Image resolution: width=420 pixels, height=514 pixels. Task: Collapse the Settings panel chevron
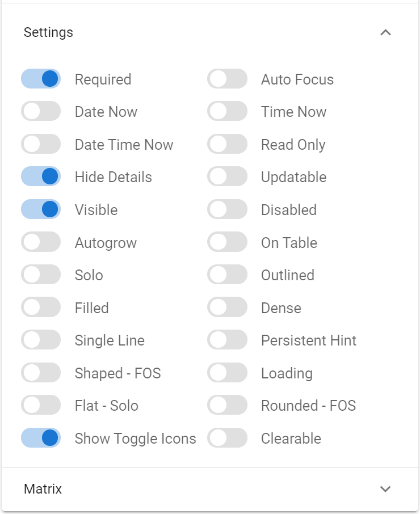[x=385, y=33]
